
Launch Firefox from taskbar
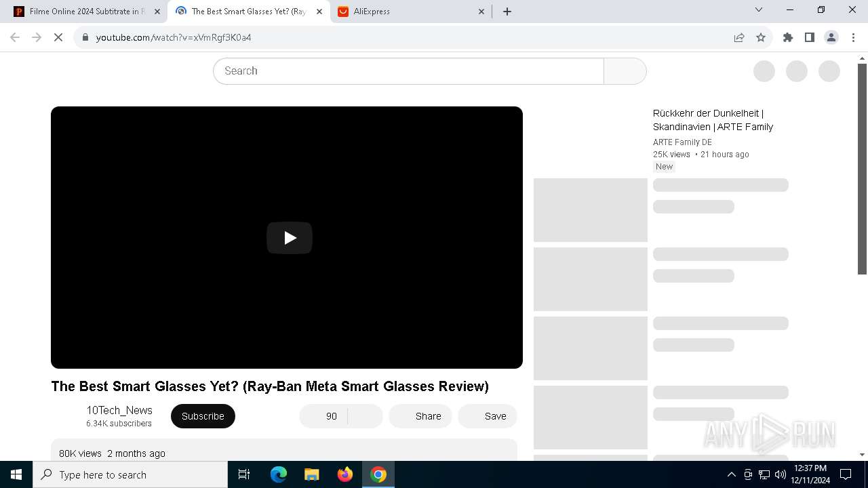pyautogui.click(x=345, y=474)
